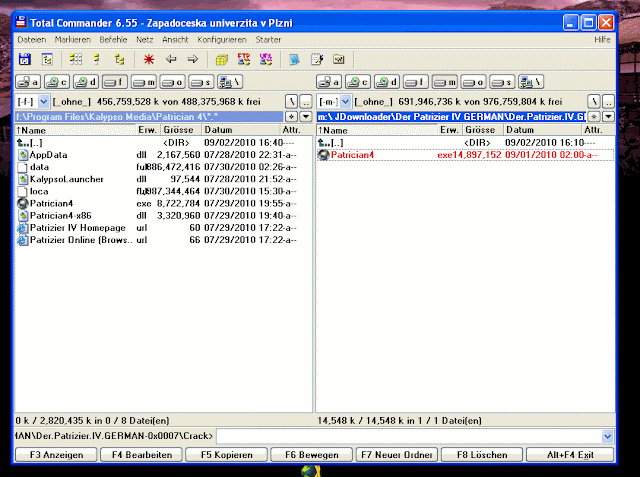Open the Starter menu
This screenshot has height=477, width=640.
[268, 40]
